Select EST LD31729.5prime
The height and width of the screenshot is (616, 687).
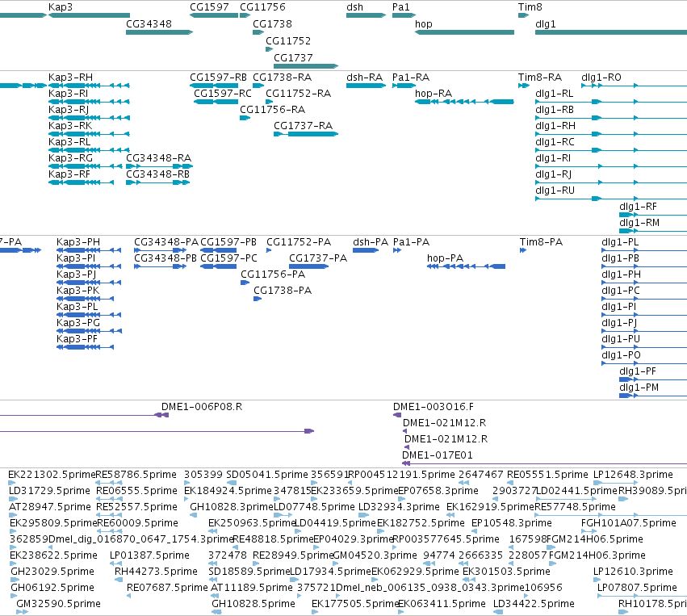(13, 499)
